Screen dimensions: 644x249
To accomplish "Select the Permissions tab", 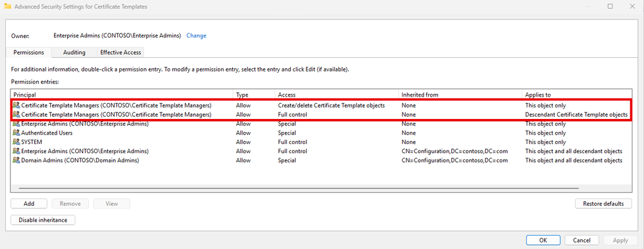I will point(29,53).
